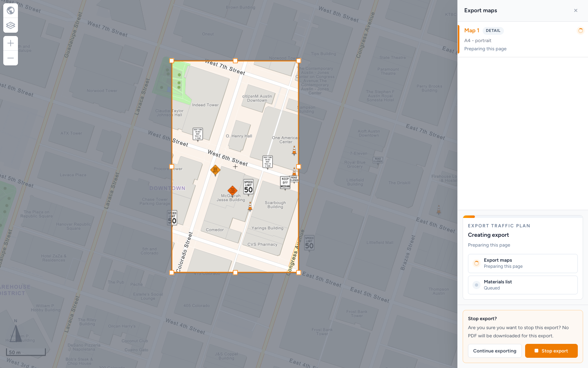Click Continue exporting
This screenshot has width=588, height=368.
494,351
